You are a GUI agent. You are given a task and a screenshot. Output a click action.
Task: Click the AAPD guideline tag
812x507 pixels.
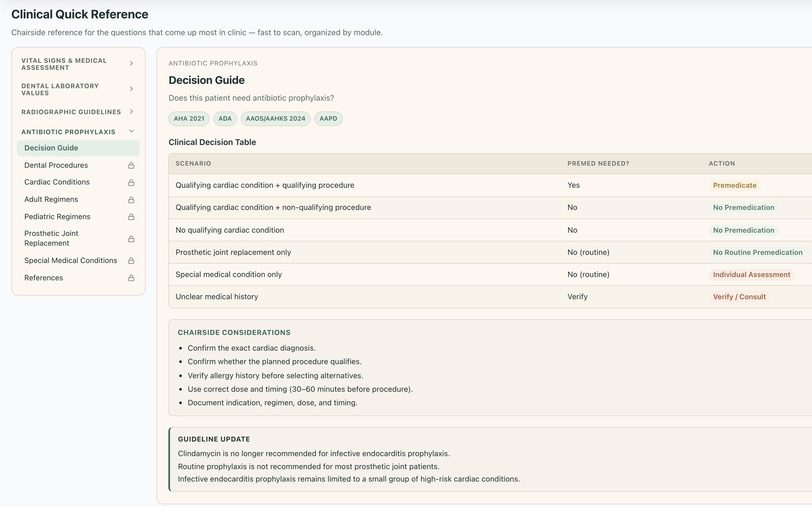pos(328,119)
